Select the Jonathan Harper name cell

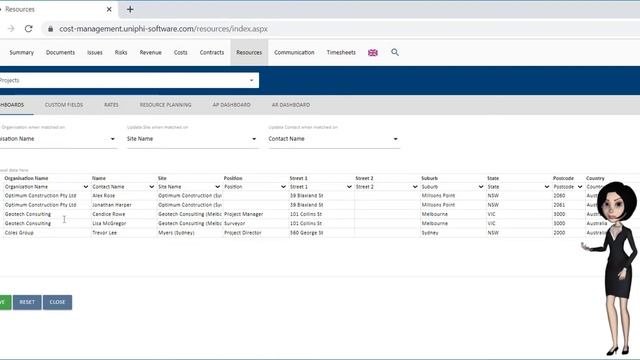(123, 205)
